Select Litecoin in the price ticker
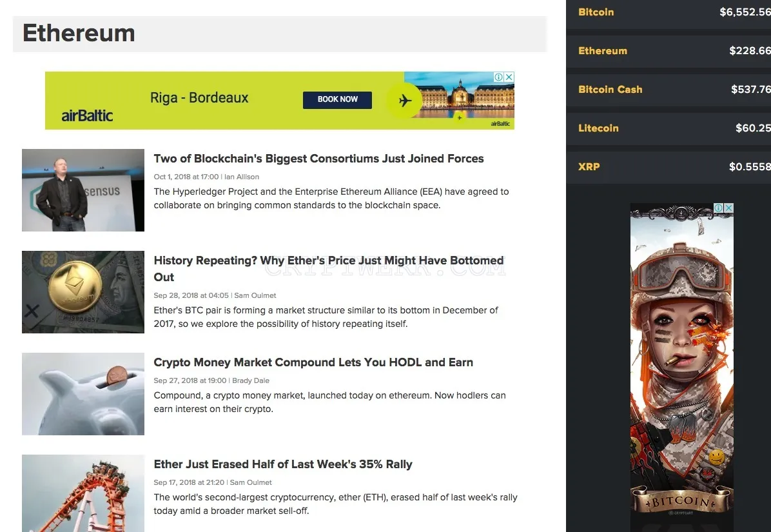 pyautogui.click(x=598, y=128)
